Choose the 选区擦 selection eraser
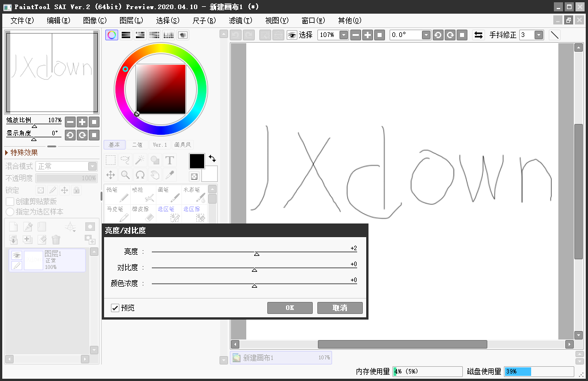 pos(194,213)
